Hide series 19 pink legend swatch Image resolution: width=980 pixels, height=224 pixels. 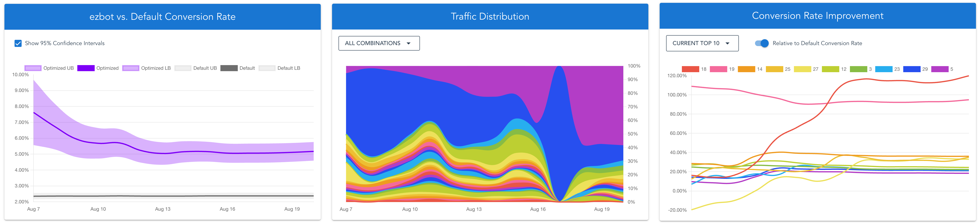[718, 69]
